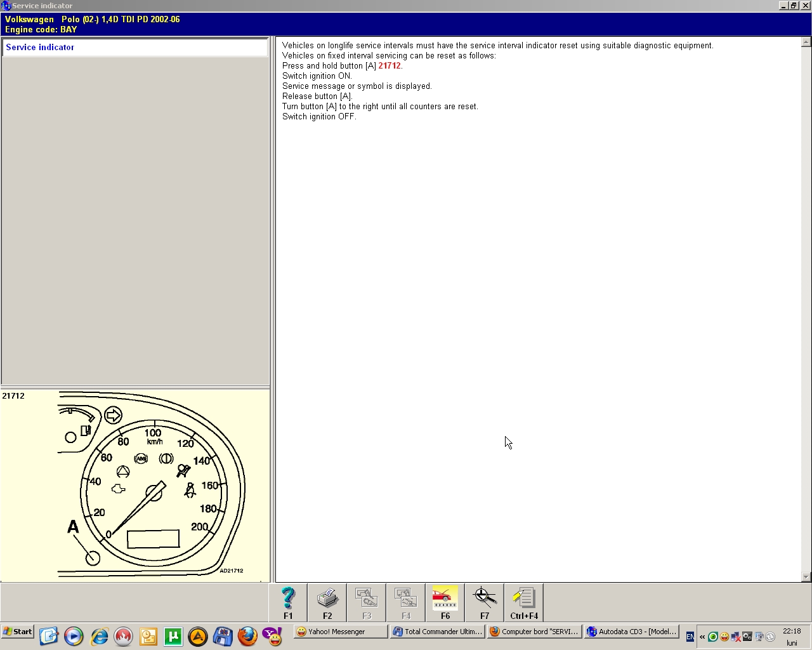Click the greyed-out F4 image button
The height and width of the screenshot is (650, 812).
[x=406, y=602]
